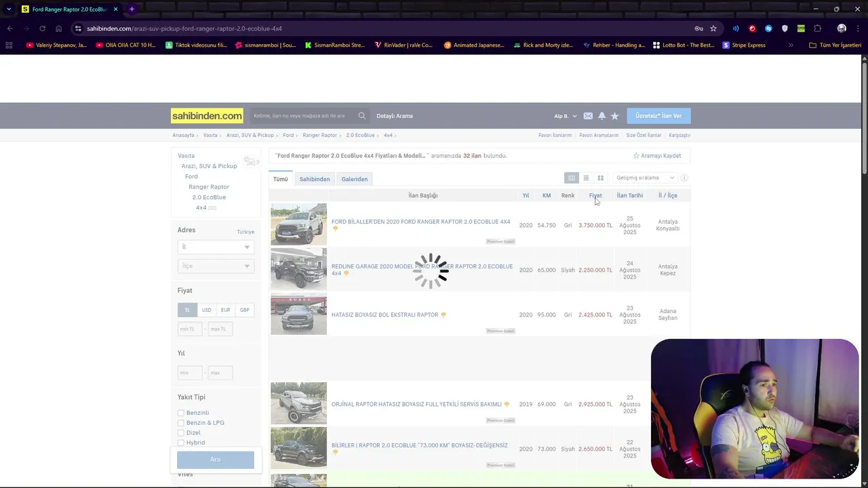Viewport: 868px width, 488px height.
Task: Open the favorites star in site header
Action: point(615,116)
